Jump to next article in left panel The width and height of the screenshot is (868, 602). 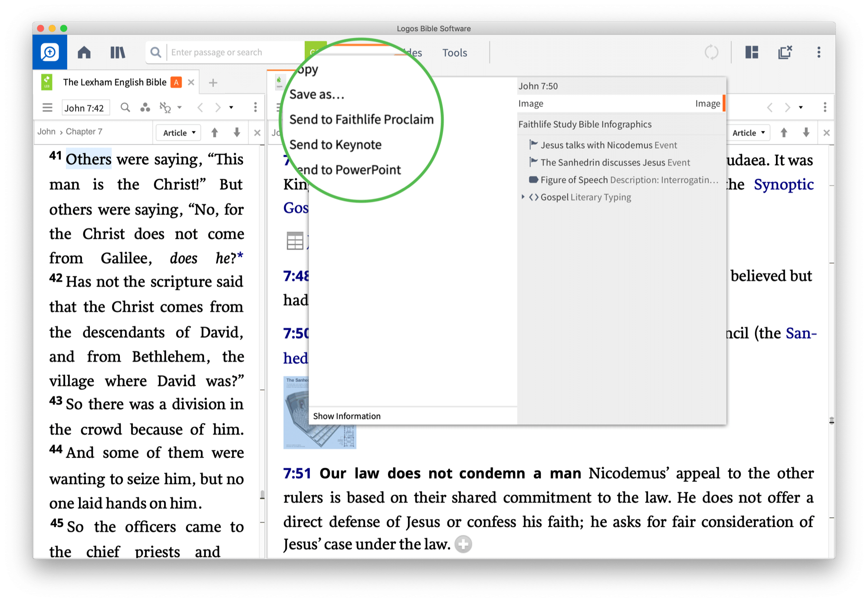[237, 132]
